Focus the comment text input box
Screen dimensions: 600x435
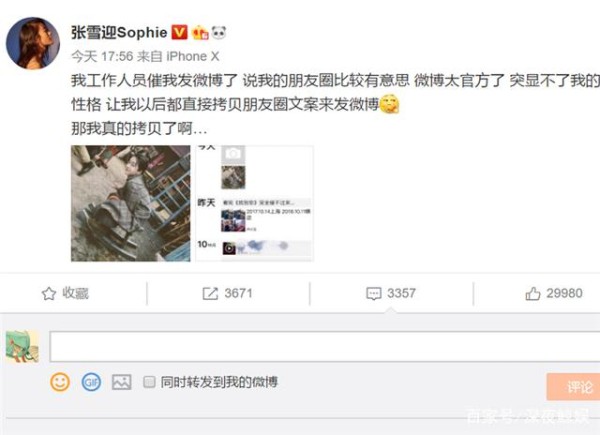point(325,347)
